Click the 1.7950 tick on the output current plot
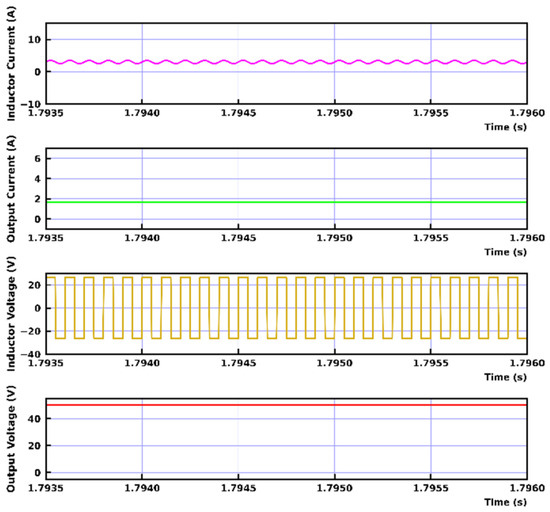Screen dimensions: 550x512 [335, 238]
